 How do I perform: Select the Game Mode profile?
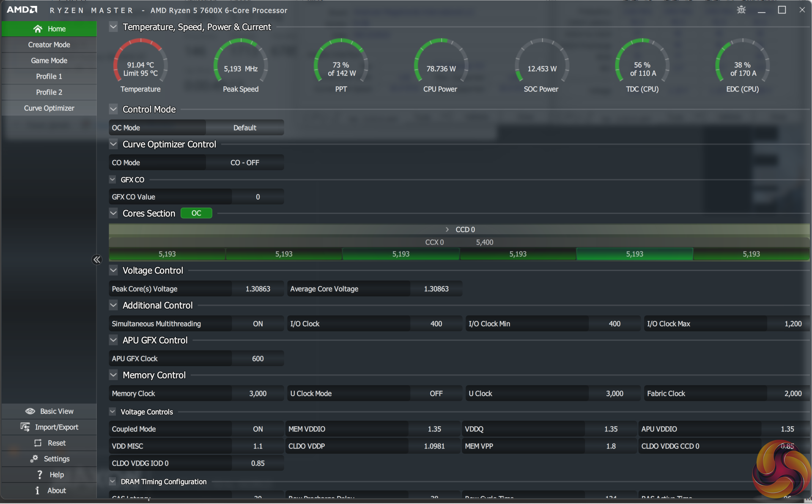[49, 60]
